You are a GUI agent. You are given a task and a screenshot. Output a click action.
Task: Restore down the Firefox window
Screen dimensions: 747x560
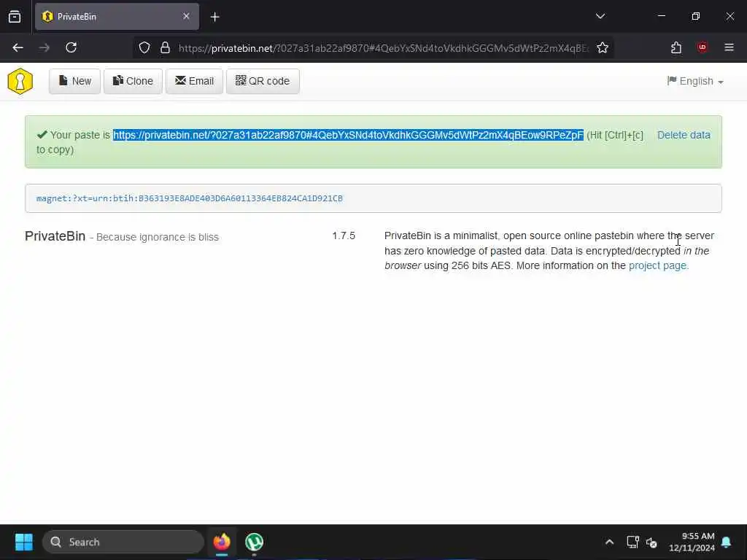[695, 16]
